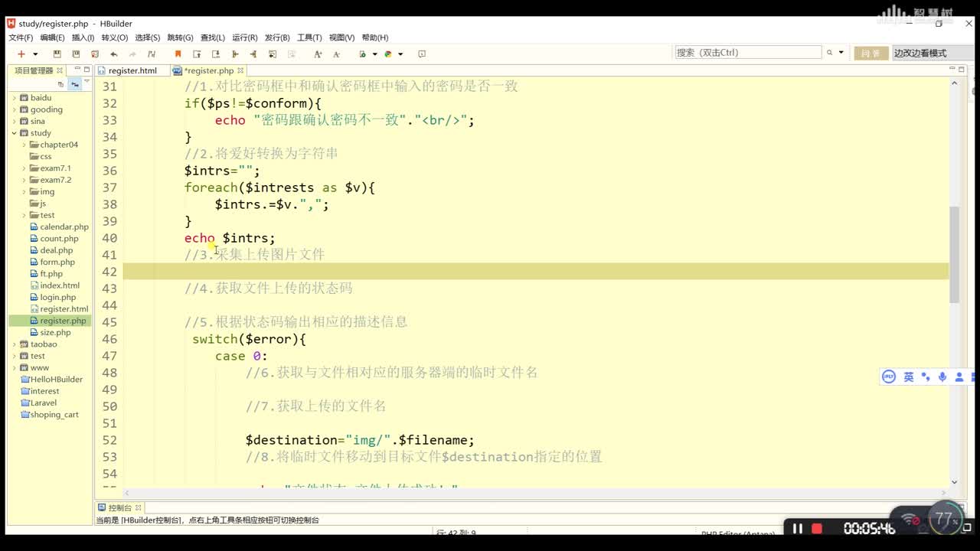
Task: Expand the gooding project folder
Action: point(14,109)
